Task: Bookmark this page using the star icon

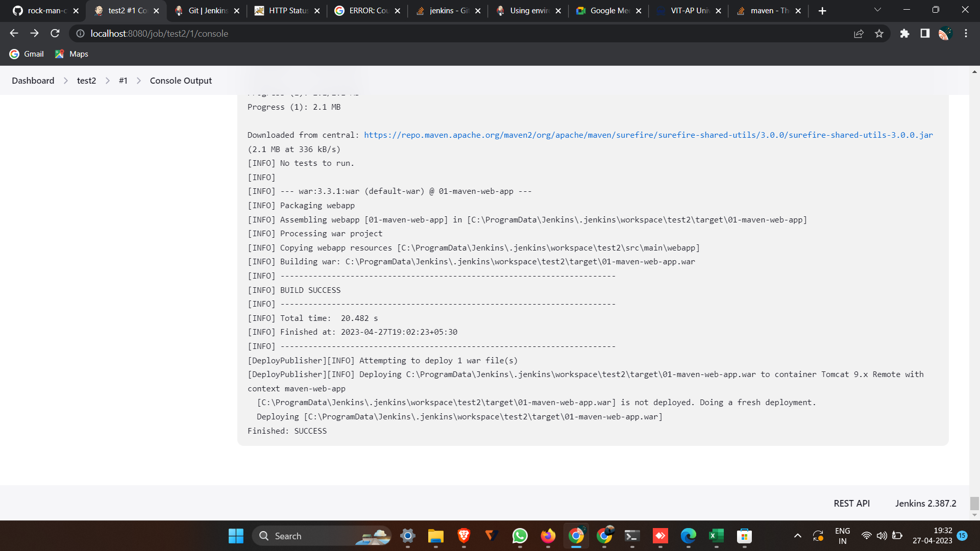Action: (x=879, y=33)
